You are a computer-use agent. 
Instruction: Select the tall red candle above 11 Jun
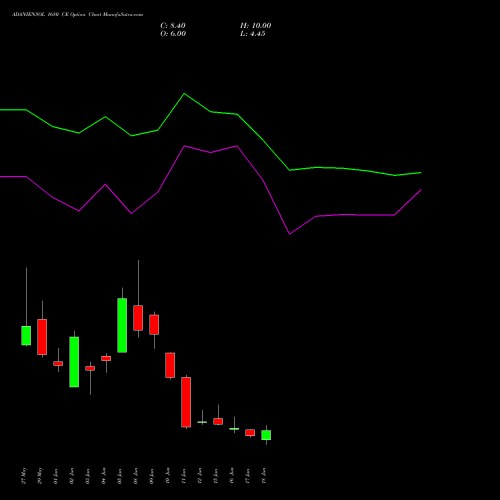coord(186,402)
